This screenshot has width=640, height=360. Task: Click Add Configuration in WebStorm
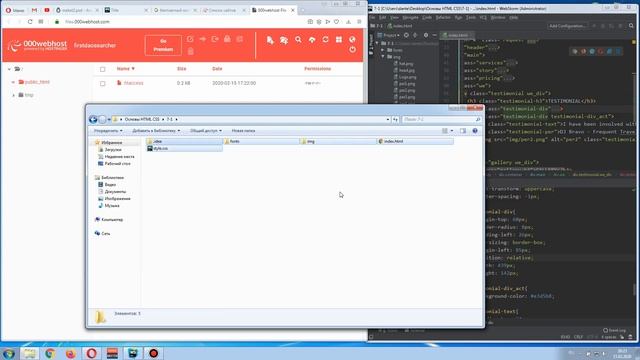pos(567,26)
